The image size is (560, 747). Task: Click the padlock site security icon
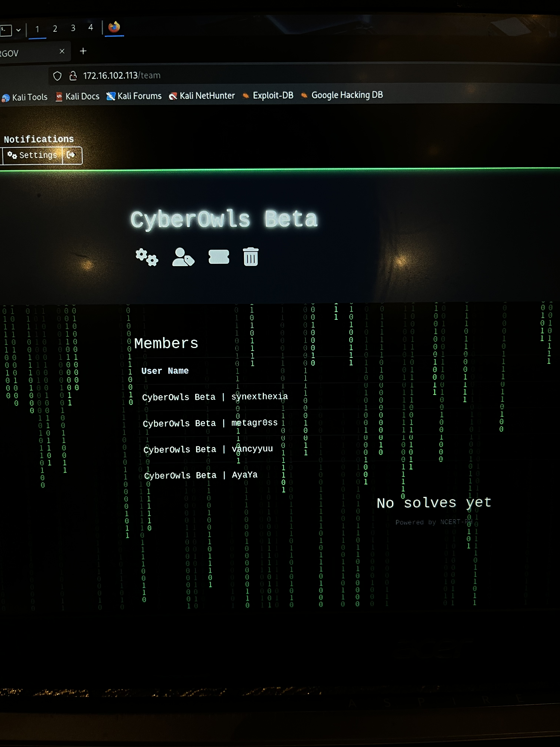(73, 76)
